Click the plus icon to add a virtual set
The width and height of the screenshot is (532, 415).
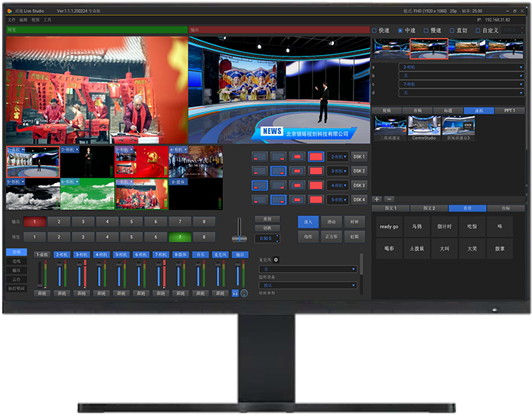377,199
